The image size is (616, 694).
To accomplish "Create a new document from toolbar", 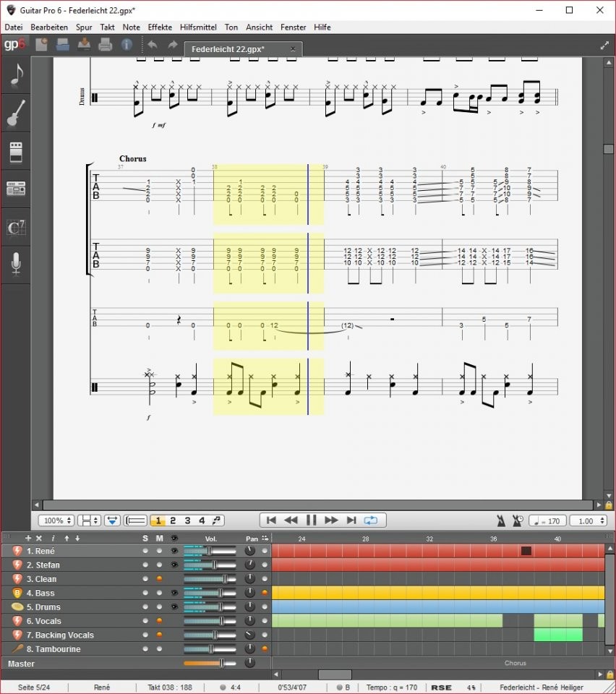I will [x=42, y=45].
